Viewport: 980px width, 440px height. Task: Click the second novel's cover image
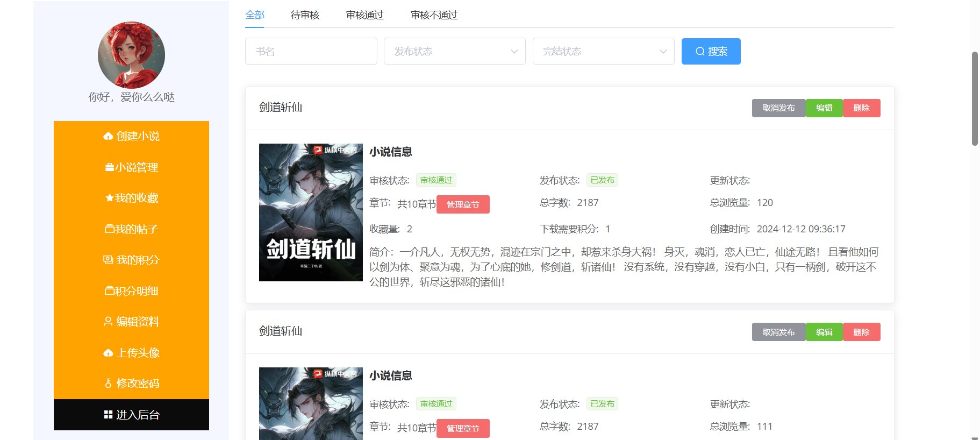[x=311, y=403]
